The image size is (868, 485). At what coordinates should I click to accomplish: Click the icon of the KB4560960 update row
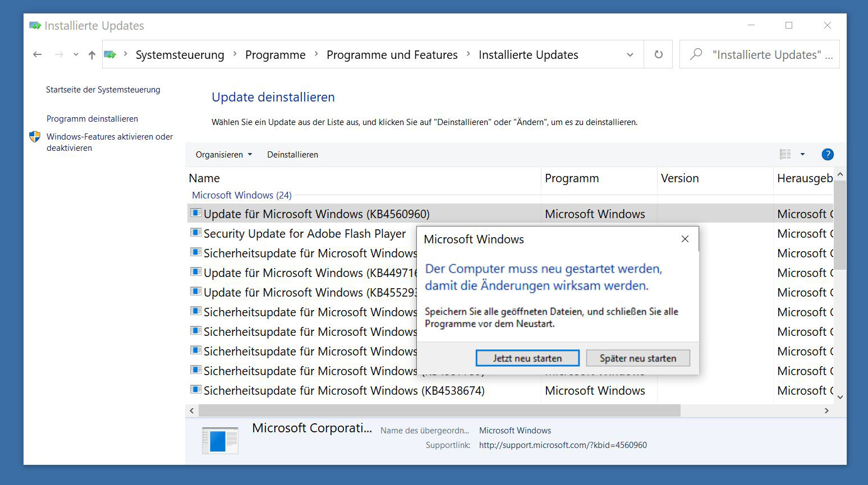(x=196, y=213)
